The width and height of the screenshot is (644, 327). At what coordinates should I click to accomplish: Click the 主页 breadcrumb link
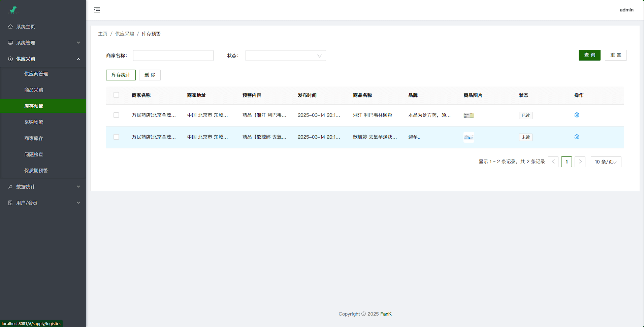tap(103, 34)
